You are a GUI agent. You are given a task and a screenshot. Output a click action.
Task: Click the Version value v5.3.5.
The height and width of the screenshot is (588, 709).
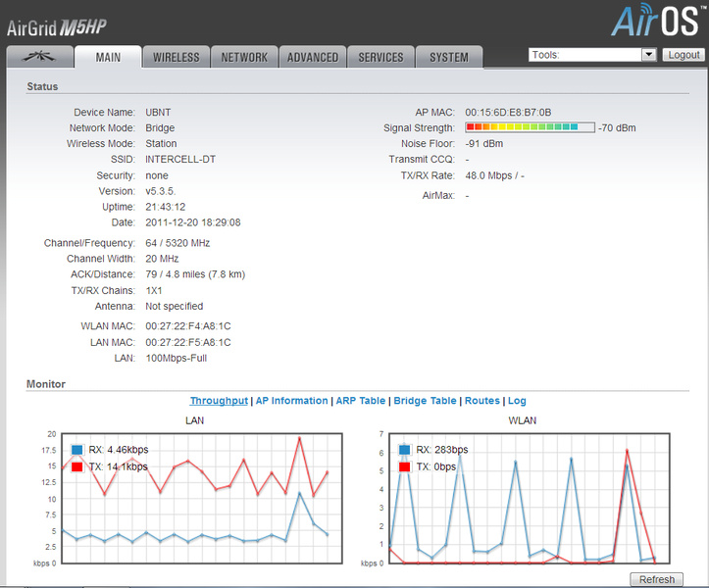[x=161, y=191]
